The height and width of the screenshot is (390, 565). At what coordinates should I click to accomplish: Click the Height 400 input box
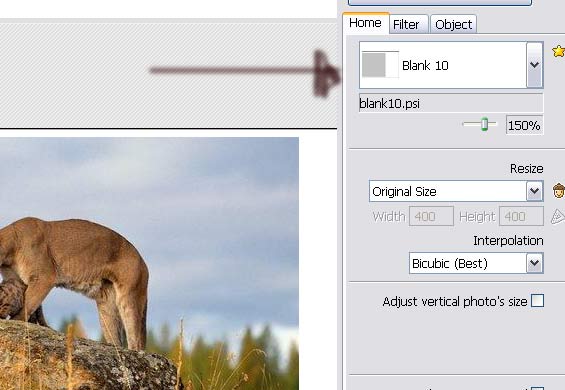521,216
